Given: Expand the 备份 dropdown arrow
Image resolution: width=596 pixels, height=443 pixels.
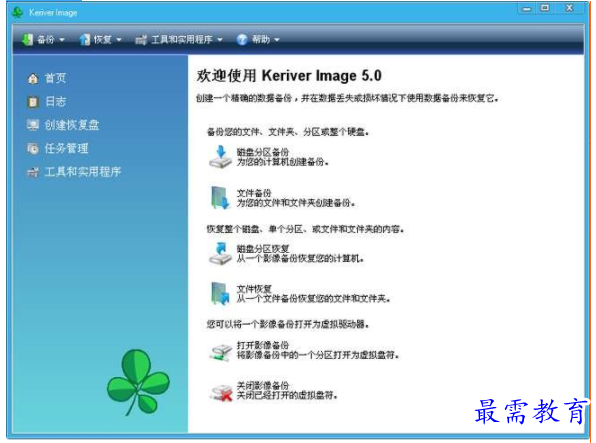Looking at the screenshot, I should click(62, 40).
